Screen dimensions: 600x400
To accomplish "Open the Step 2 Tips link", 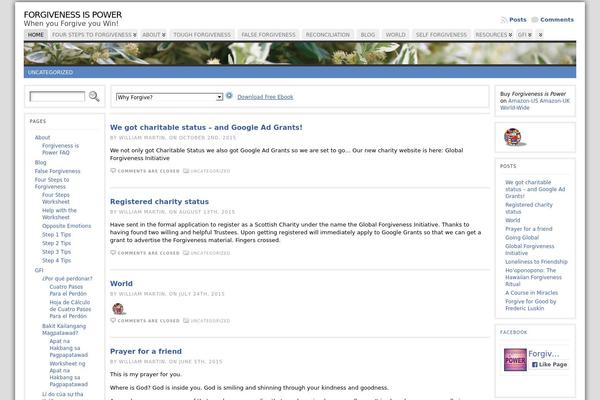I will click(56, 243).
